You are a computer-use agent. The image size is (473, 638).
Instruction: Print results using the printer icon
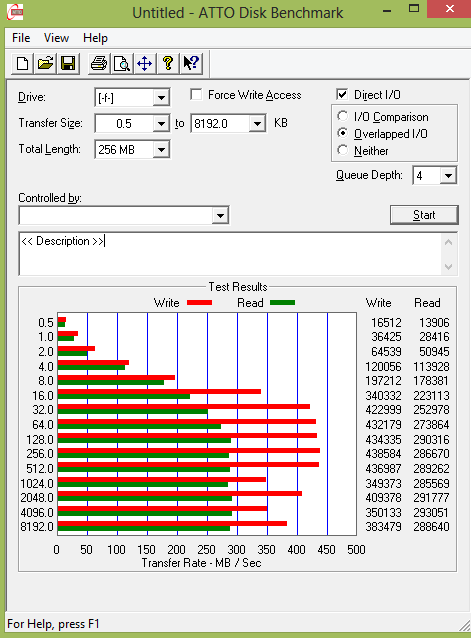[x=99, y=63]
